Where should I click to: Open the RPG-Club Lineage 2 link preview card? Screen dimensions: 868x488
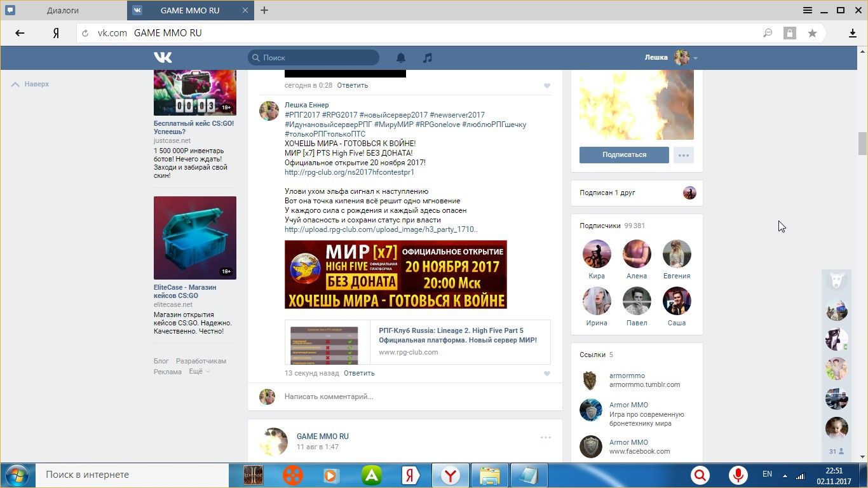pyautogui.click(x=417, y=342)
